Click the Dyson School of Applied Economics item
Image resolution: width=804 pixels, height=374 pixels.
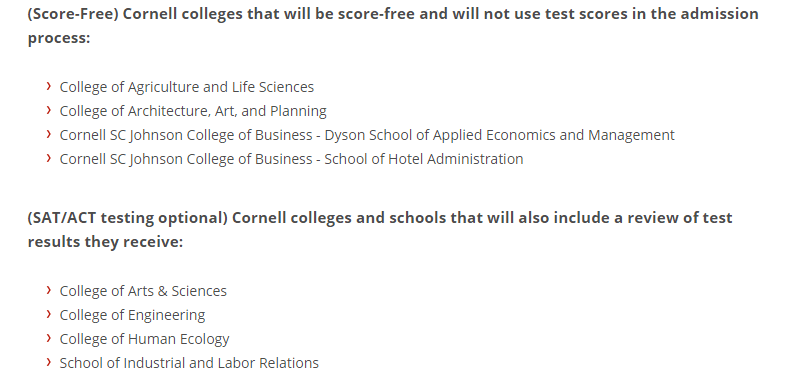coord(367,135)
